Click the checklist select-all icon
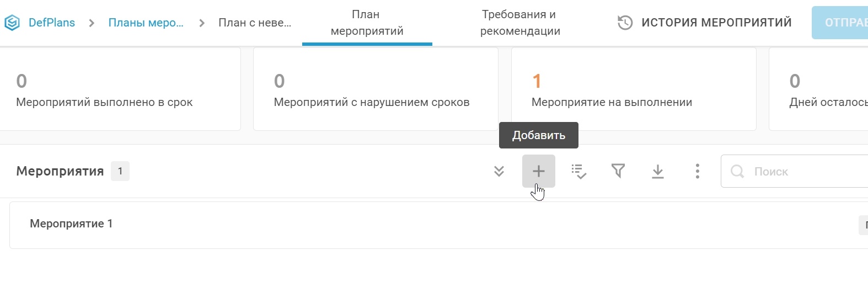The image size is (868, 308). point(578,171)
